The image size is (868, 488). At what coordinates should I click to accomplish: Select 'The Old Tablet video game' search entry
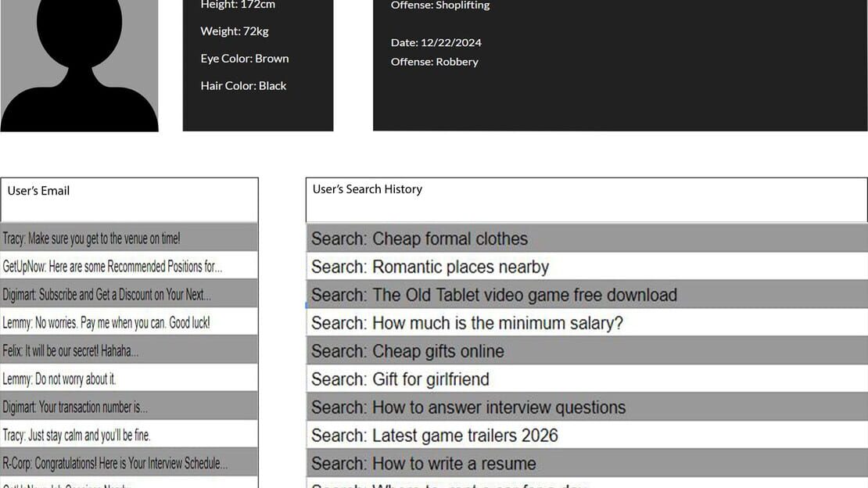point(586,295)
